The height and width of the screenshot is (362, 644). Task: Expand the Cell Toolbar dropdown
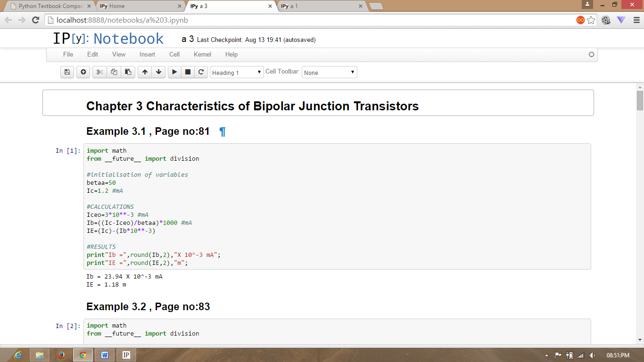pos(329,73)
